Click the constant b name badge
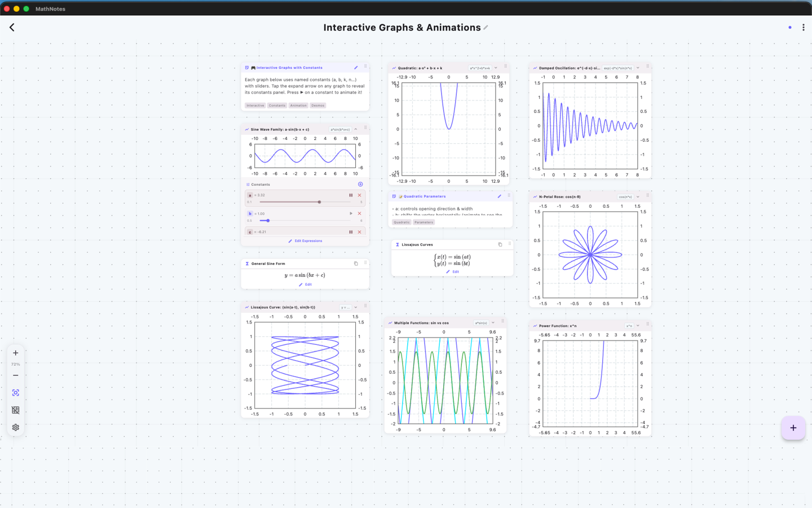The image size is (812, 508). click(x=250, y=213)
